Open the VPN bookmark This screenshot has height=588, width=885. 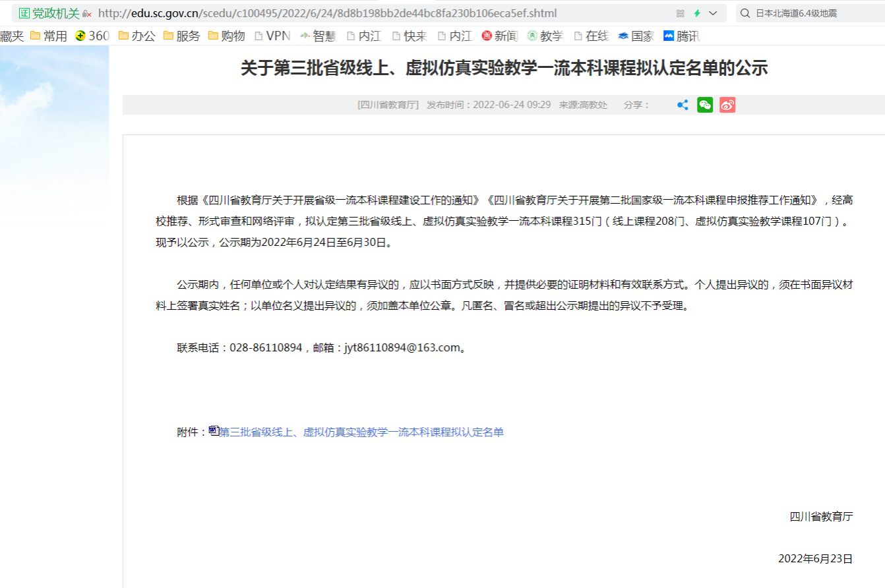272,36
